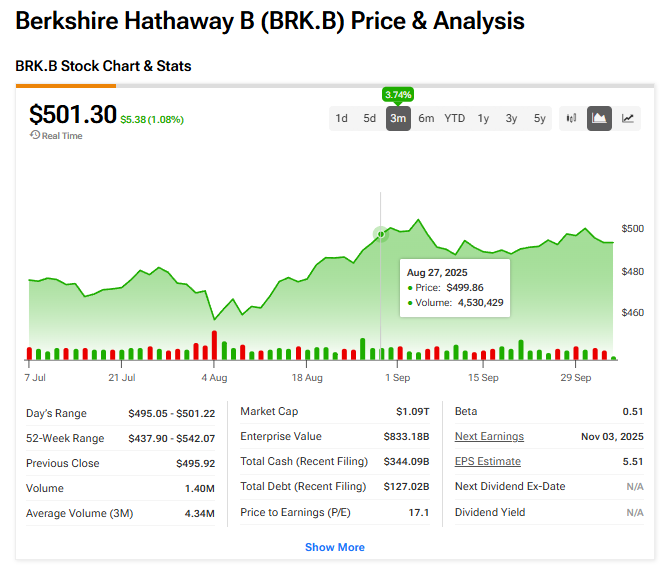
Task: Select the 1d time range
Action: 342,118
